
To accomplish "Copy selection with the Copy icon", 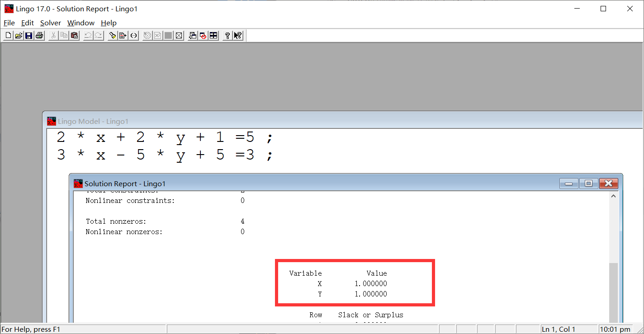I will coord(64,36).
